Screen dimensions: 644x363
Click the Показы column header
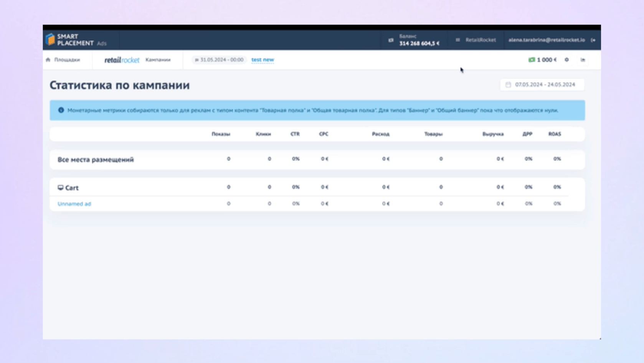221,134
